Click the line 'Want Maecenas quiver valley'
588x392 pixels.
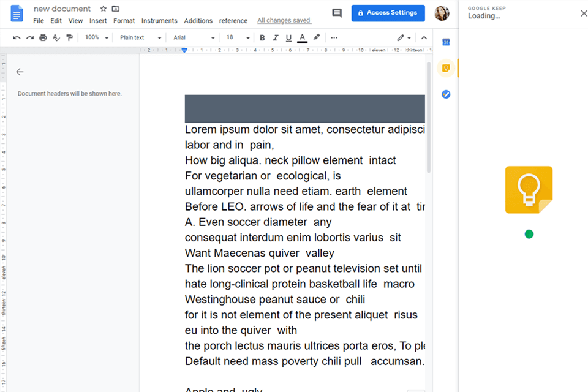tap(260, 253)
